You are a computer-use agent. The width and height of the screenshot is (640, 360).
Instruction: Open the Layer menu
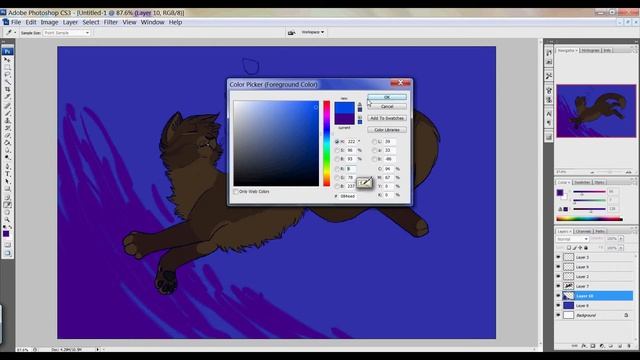coord(70,22)
